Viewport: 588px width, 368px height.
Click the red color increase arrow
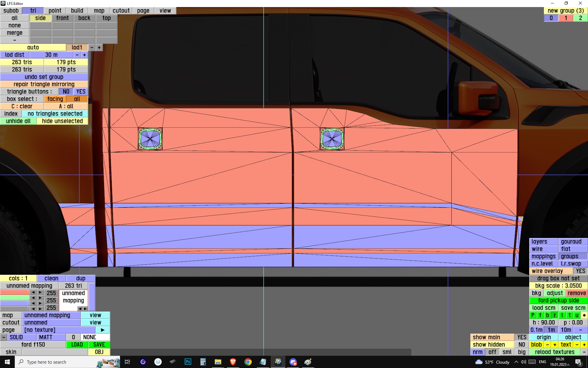pos(40,292)
